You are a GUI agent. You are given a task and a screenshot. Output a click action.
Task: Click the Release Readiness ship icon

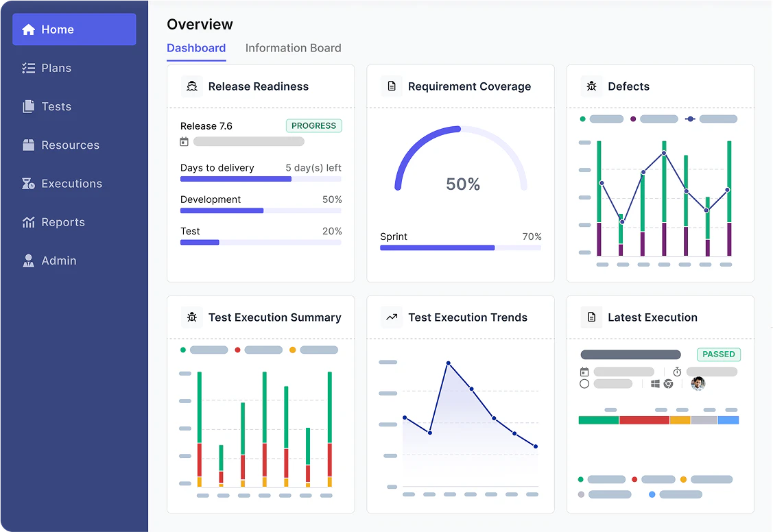[192, 86]
